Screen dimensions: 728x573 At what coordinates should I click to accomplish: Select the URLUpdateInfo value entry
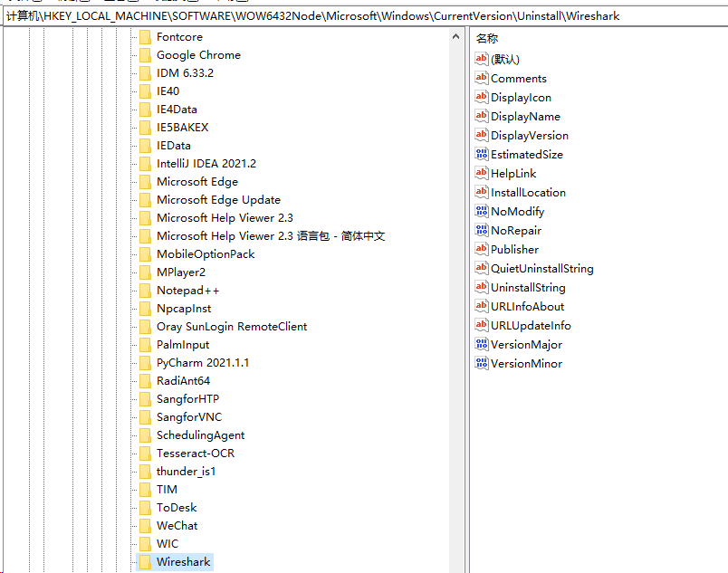(531, 326)
